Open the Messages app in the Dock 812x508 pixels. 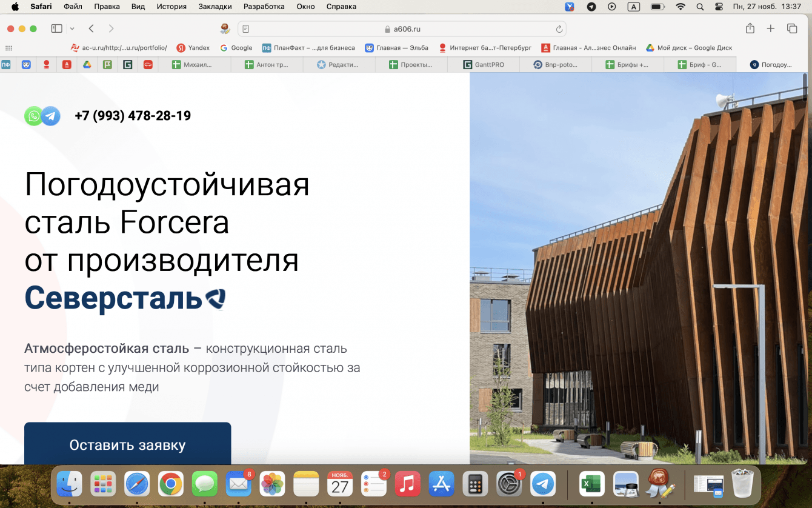point(205,484)
